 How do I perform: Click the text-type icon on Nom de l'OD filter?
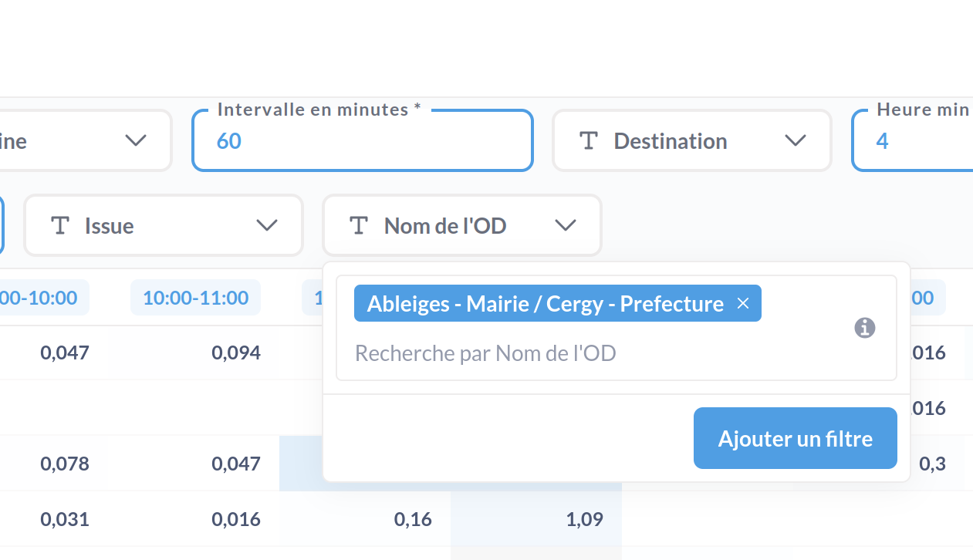click(x=358, y=226)
